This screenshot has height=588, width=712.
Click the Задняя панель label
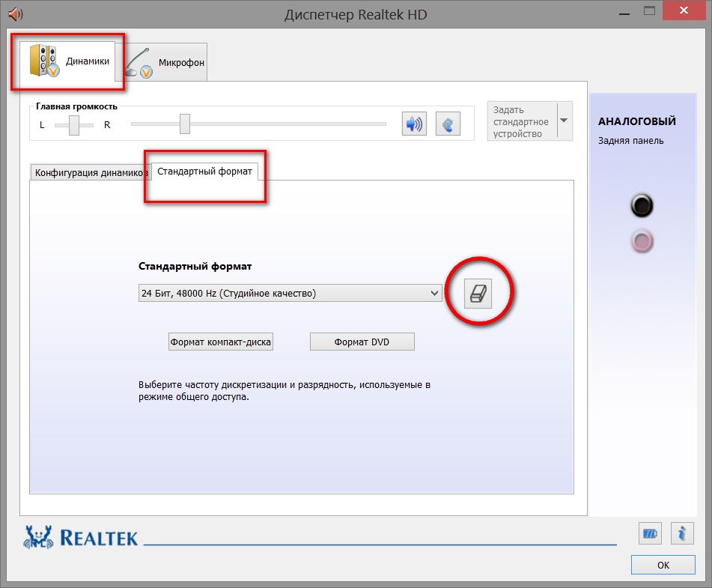click(630, 141)
